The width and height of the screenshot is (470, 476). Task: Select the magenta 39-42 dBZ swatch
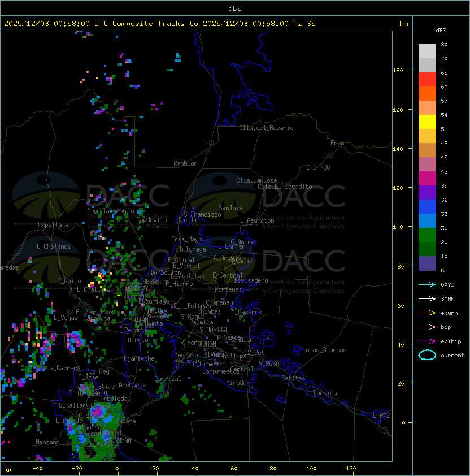tap(427, 179)
